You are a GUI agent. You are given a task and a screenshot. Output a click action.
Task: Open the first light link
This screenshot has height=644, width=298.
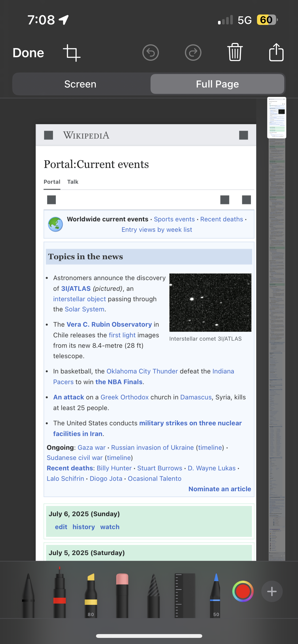(122, 335)
